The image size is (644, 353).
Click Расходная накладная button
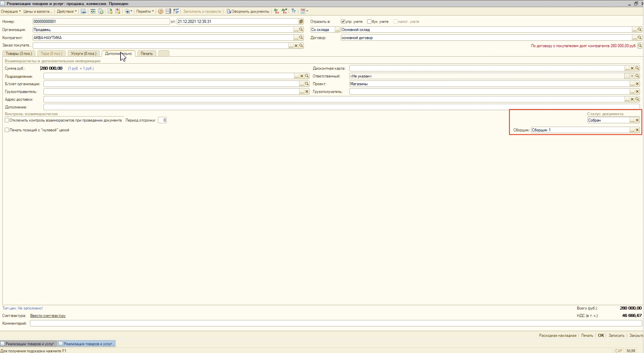557,335
